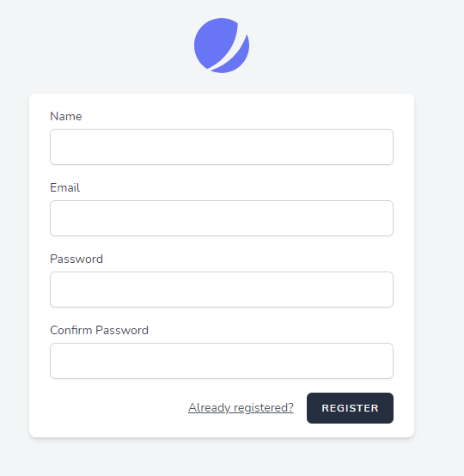Set focus on the password confirmation box
Viewport: 464px width, 476px height.
[222, 361]
